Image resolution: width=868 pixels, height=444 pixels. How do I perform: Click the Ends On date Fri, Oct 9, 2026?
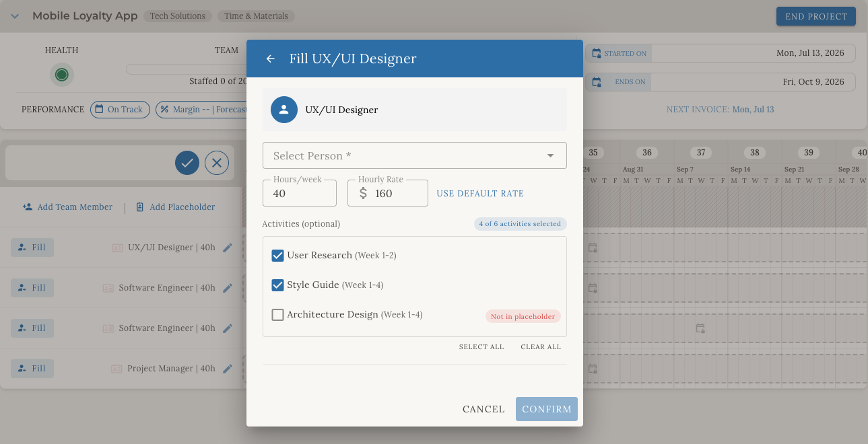point(813,82)
